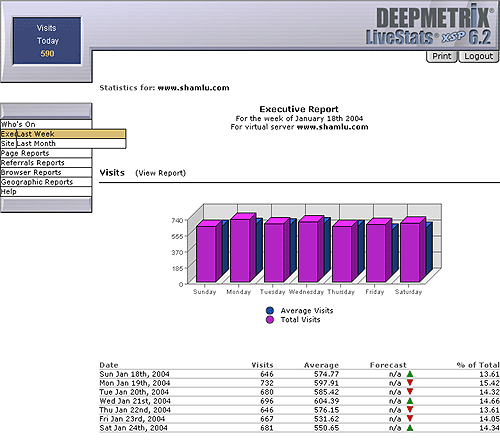Select Last Month submenu item
Screen dimensions: 500x440
(x=71, y=144)
